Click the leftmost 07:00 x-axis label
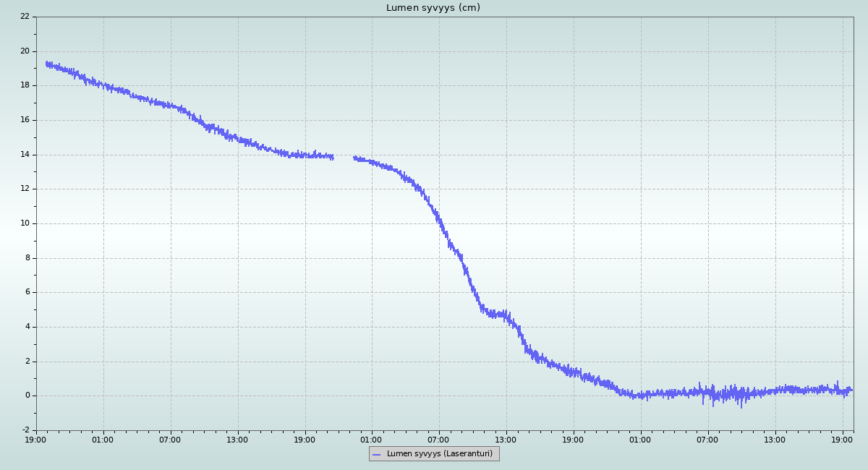The width and height of the screenshot is (868, 470). click(x=171, y=440)
